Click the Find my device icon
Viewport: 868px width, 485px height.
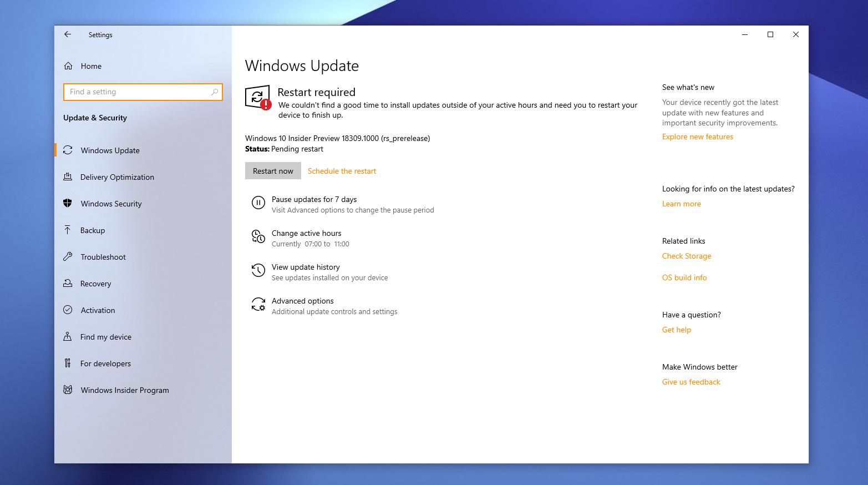68,337
